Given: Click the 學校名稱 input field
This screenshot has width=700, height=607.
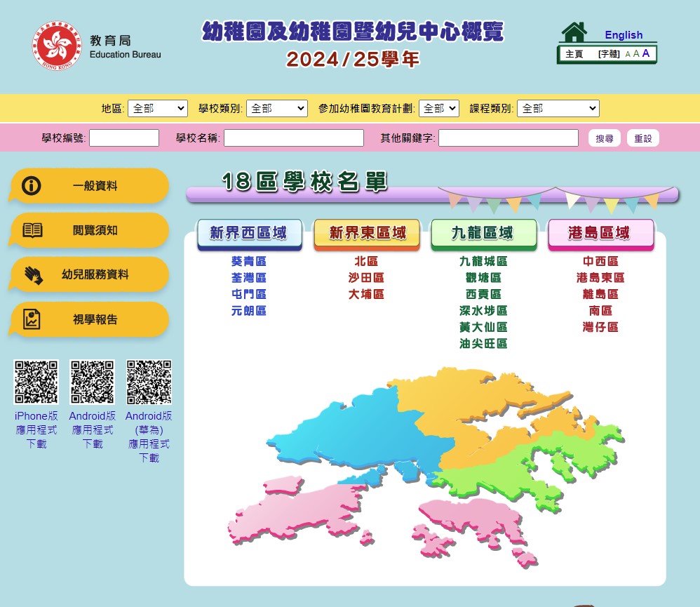Looking at the screenshot, I should point(293,138).
